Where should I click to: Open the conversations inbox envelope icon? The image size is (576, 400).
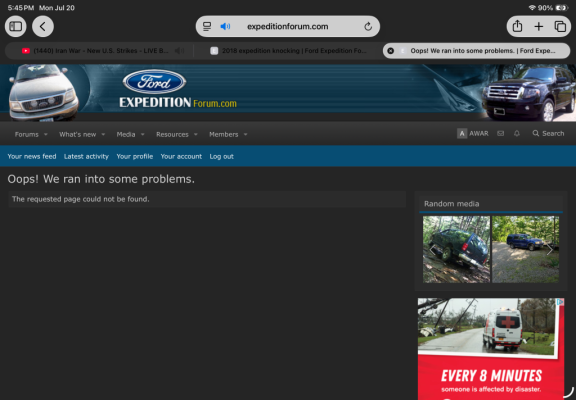tap(500, 134)
